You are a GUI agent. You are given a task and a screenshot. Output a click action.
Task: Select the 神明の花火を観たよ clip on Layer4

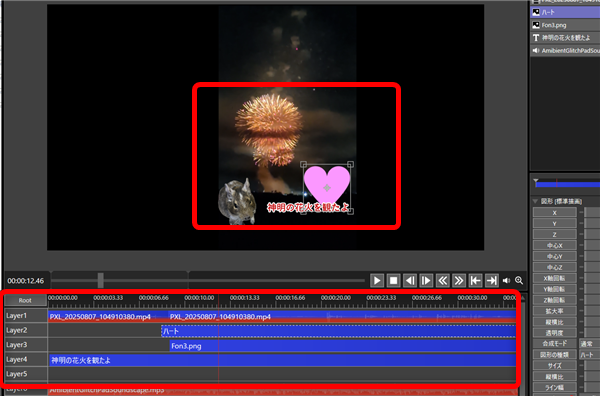point(282,360)
